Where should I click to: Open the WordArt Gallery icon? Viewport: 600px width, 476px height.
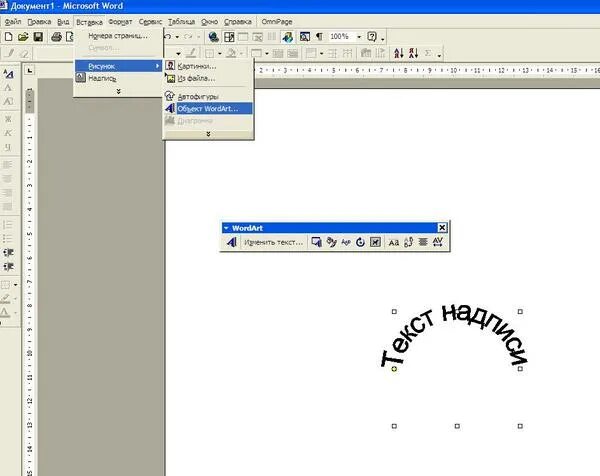(316, 242)
